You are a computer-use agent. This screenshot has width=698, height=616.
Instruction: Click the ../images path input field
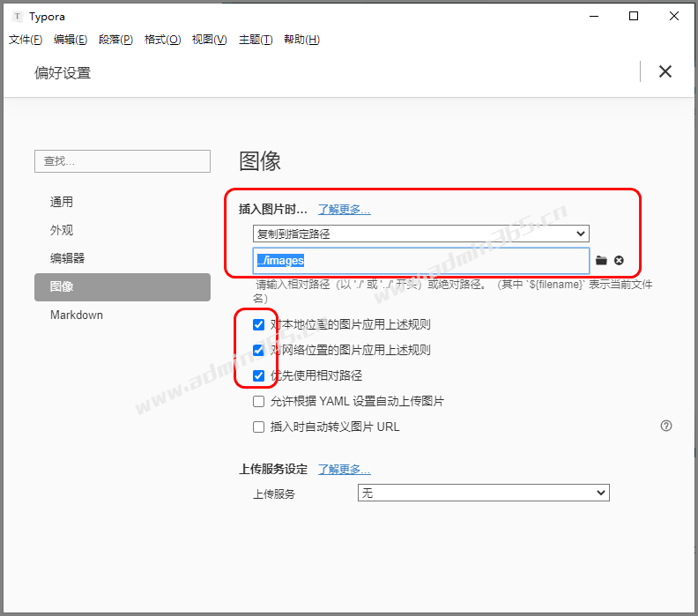pyautogui.click(x=421, y=261)
